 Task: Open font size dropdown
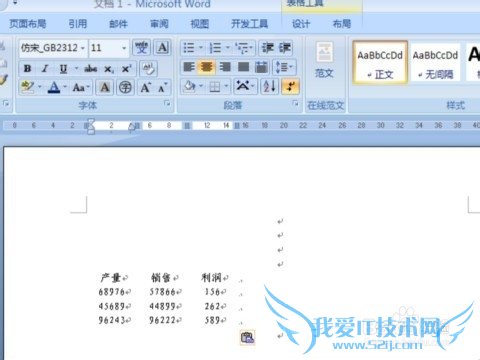click(x=124, y=48)
